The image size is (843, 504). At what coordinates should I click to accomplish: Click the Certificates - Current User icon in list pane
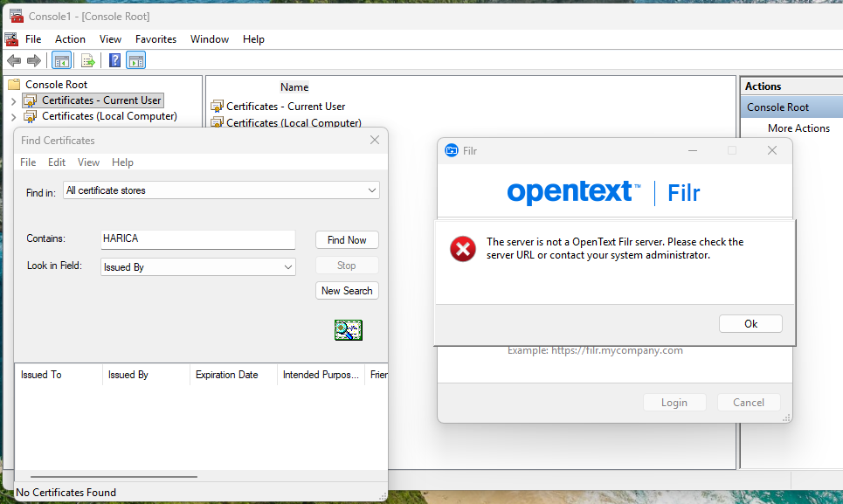pos(218,107)
